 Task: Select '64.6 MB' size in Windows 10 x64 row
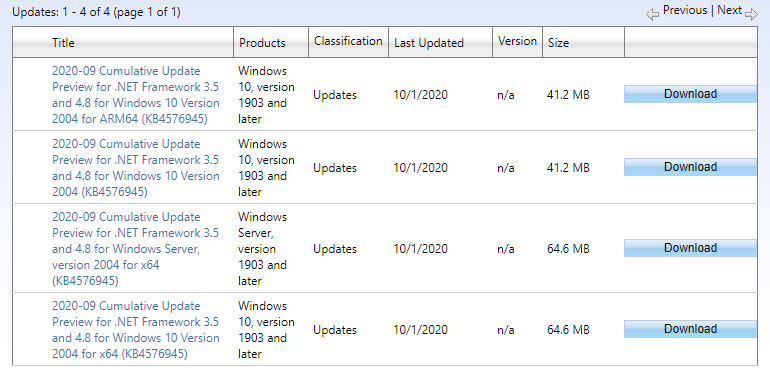point(568,330)
